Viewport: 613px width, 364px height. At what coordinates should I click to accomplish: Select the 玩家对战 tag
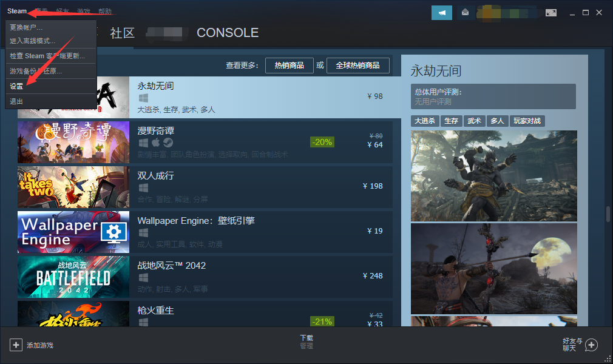pos(527,121)
